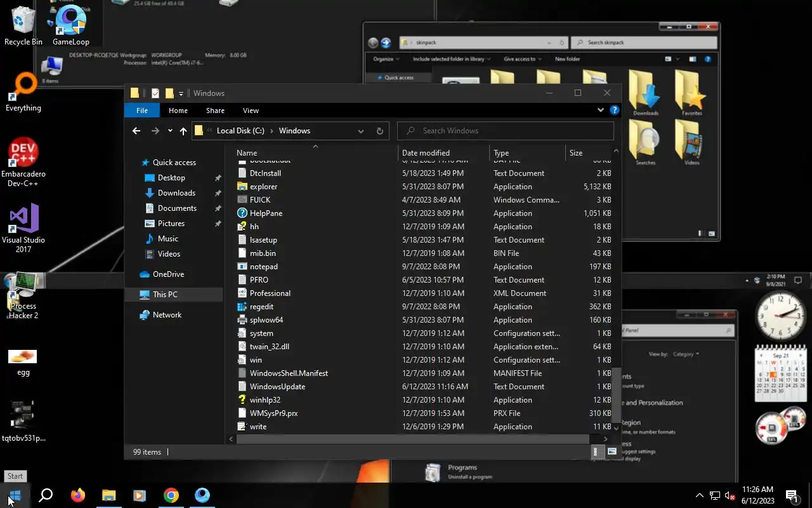Click the vertical scrollbar in file list
The image size is (812, 508).
(x=615, y=395)
